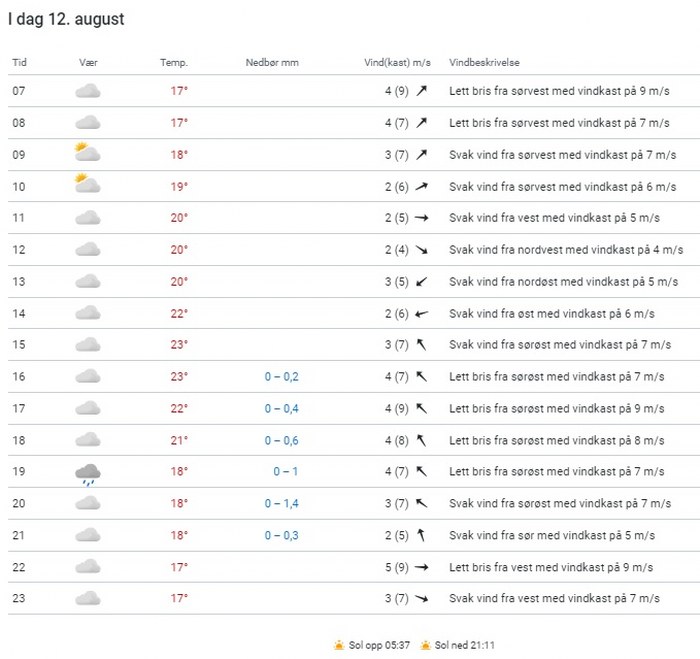The image size is (700, 659).
Task: Click the wind description for hour 12
Action: click(566, 250)
